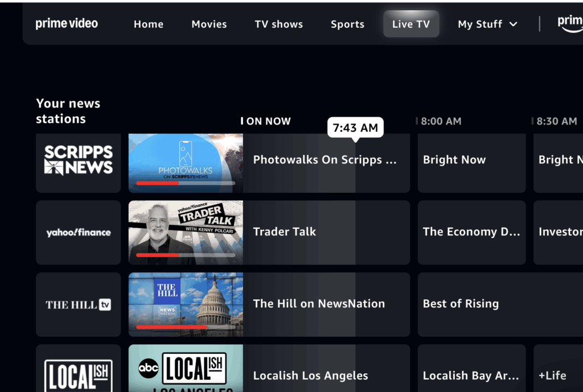Expand the My Stuff dropdown menu
Screen dimensions: 583x392
(488, 24)
